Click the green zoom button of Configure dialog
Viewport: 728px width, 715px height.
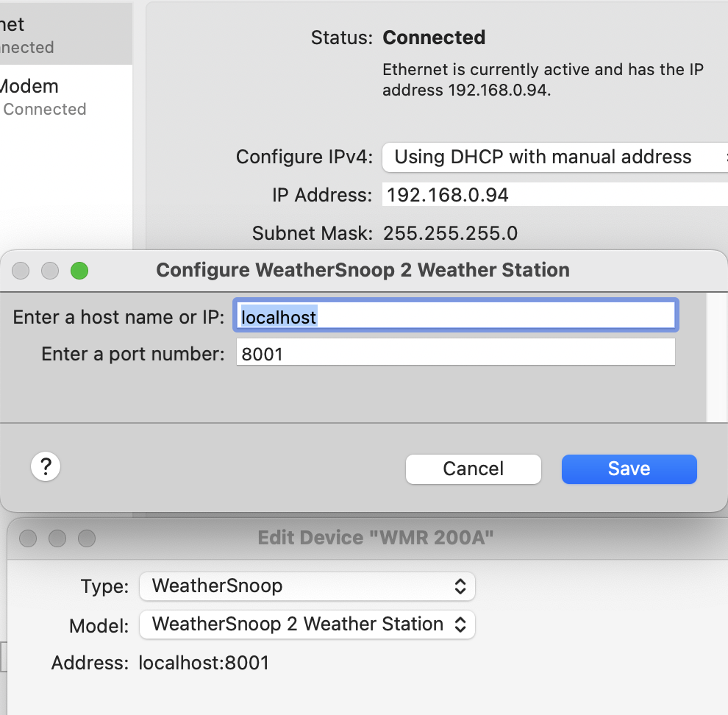(79, 271)
